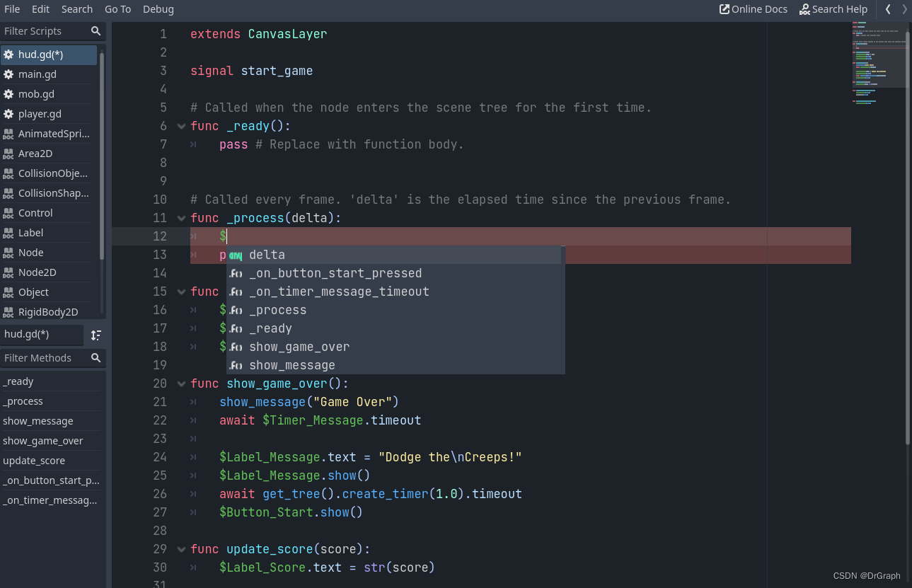This screenshot has height=588, width=912.
Task: Jump to _on_timer_messag... method
Action: point(51,500)
